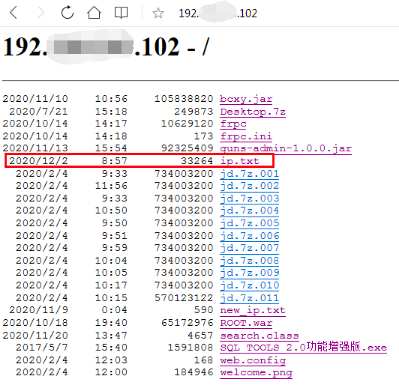
Task: Open the frpc.ini config link
Action: (246, 136)
